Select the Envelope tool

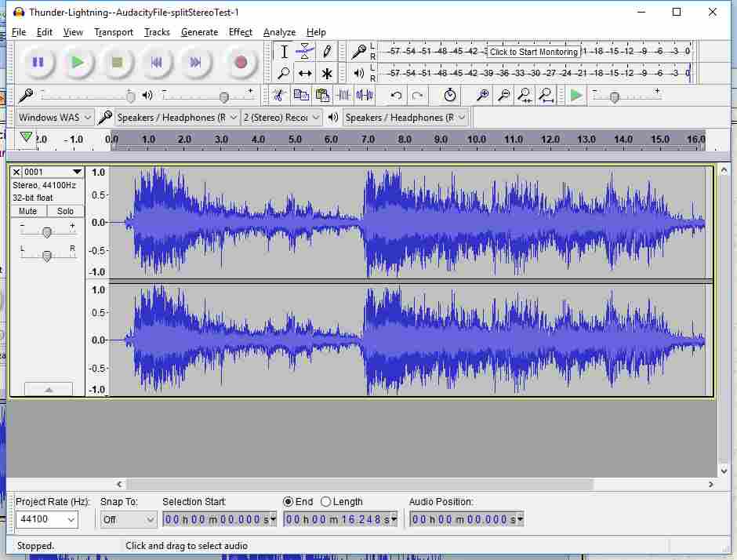pyautogui.click(x=305, y=52)
